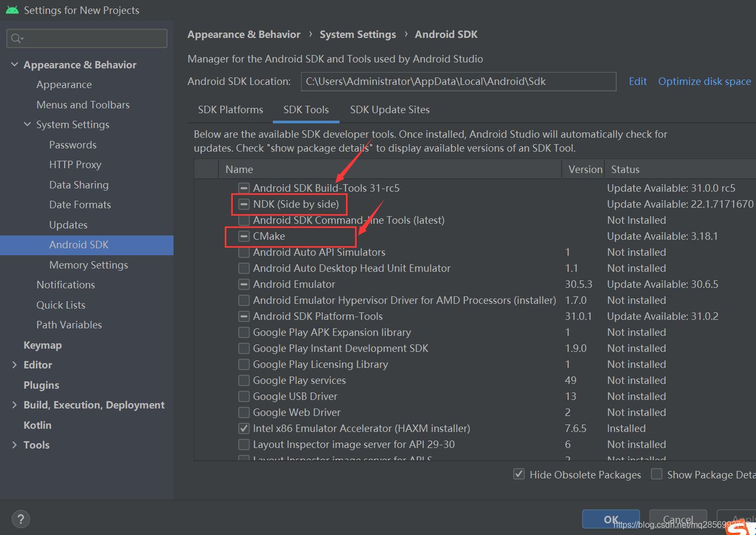756x535 pixels.
Task: Open Keymap settings
Action: point(43,345)
